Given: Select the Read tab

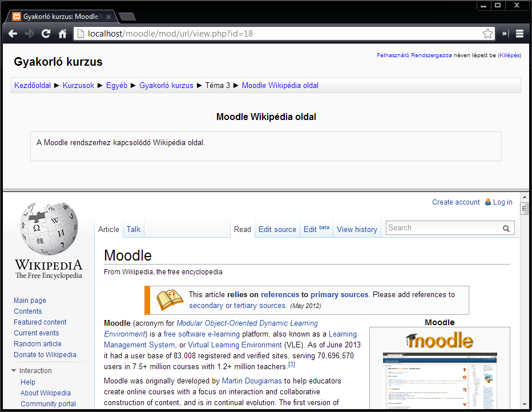Looking at the screenshot, I should pyautogui.click(x=242, y=229).
